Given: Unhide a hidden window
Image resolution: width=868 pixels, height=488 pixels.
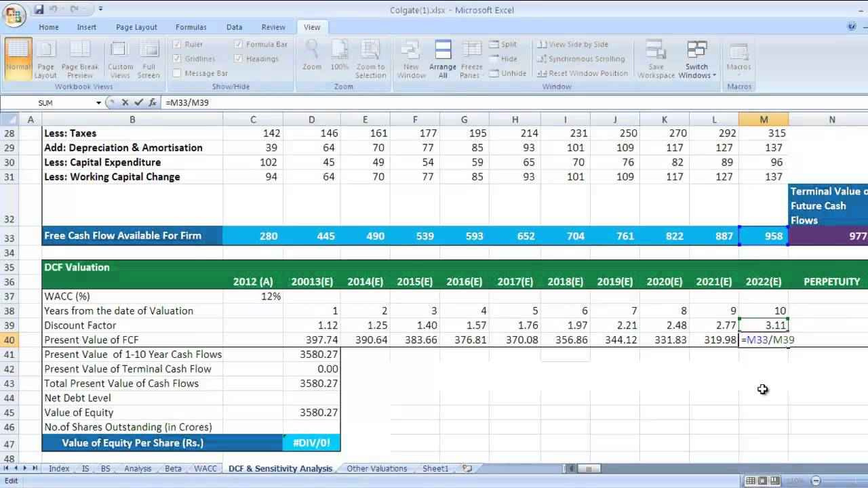Looking at the screenshot, I should tap(507, 73).
